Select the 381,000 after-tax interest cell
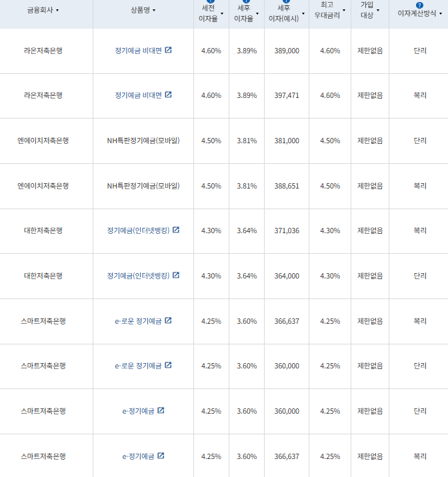Viewport: 448px width, 477px height. tap(287, 141)
